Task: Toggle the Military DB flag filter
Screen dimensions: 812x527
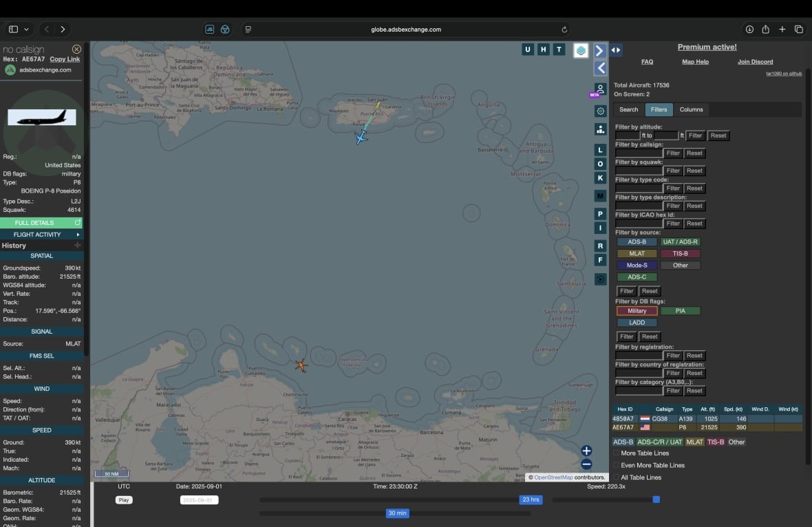Action: coord(637,311)
